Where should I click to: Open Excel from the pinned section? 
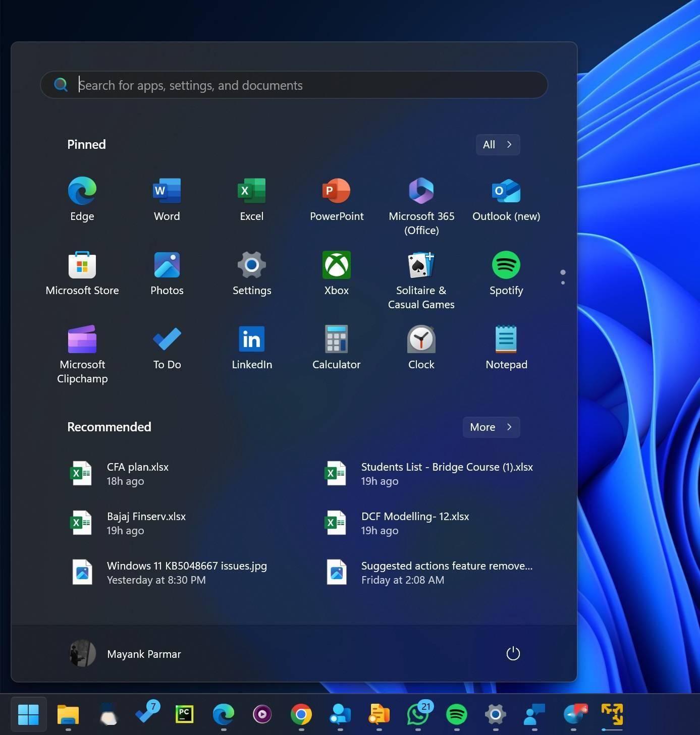252,199
